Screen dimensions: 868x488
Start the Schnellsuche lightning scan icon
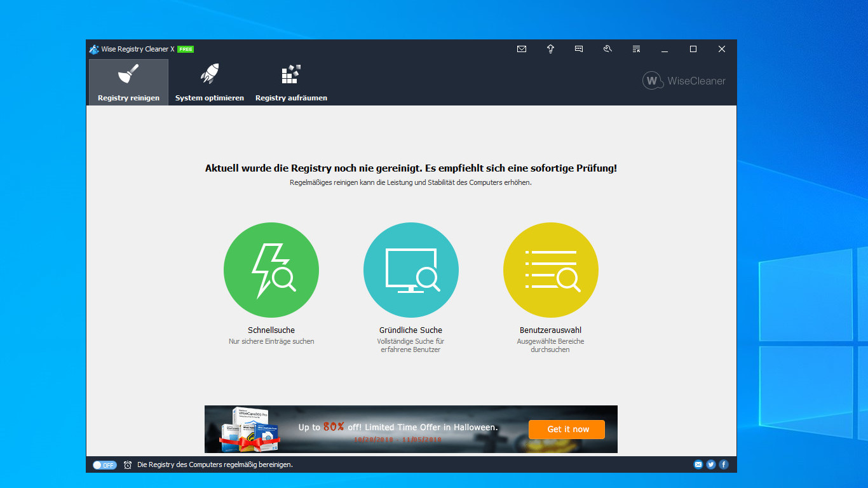pos(271,270)
